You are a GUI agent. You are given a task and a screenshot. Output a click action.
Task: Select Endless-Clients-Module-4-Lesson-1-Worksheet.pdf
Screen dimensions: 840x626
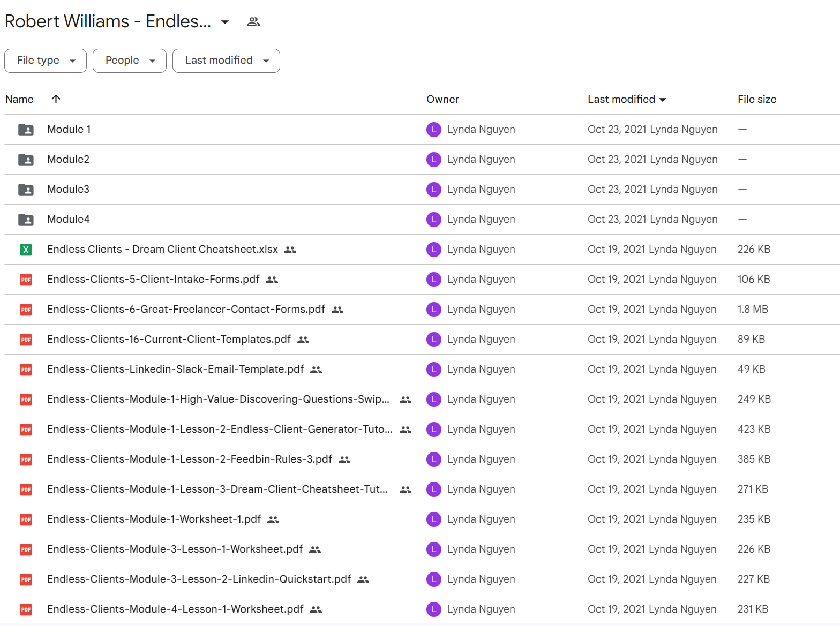pyautogui.click(x=175, y=609)
